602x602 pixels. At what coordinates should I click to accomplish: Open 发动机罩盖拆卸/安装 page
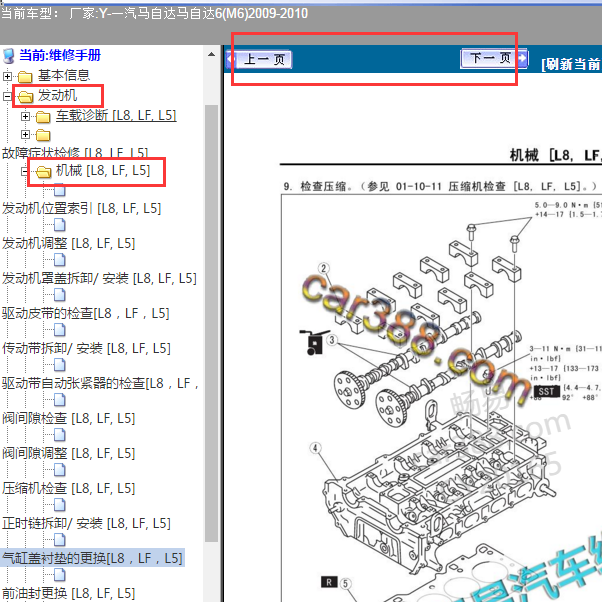point(99,278)
